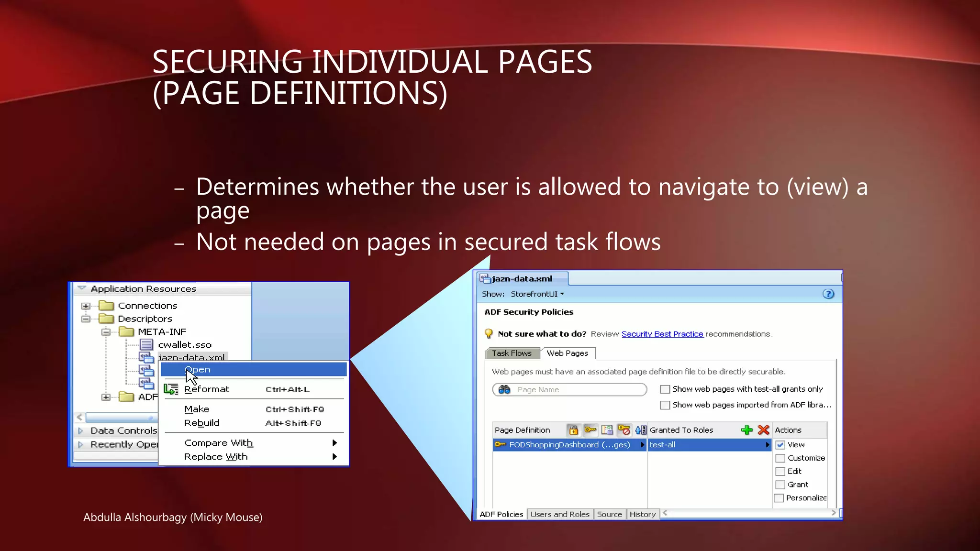Image resolution: width=980 pixels, height=551 pixels.
Task: Enable the Edit action checkbox
Action: click(x=780, y=472)
